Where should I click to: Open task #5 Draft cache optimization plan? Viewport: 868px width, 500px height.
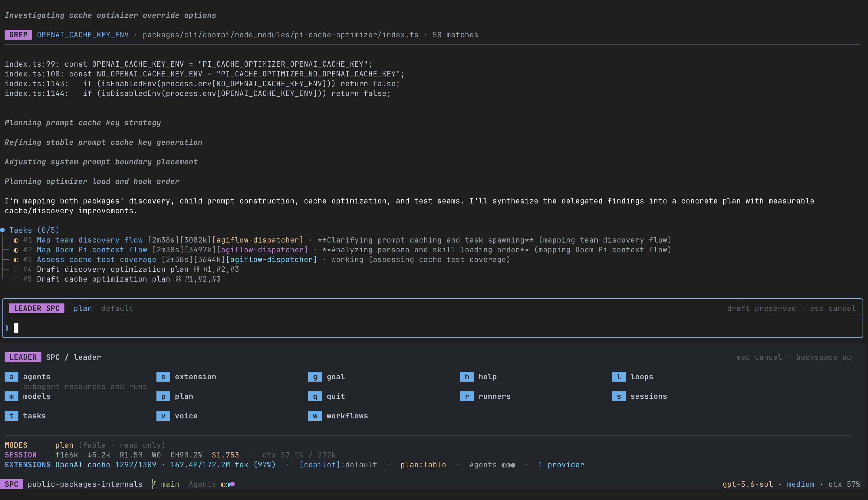click(x=104, y=279)
